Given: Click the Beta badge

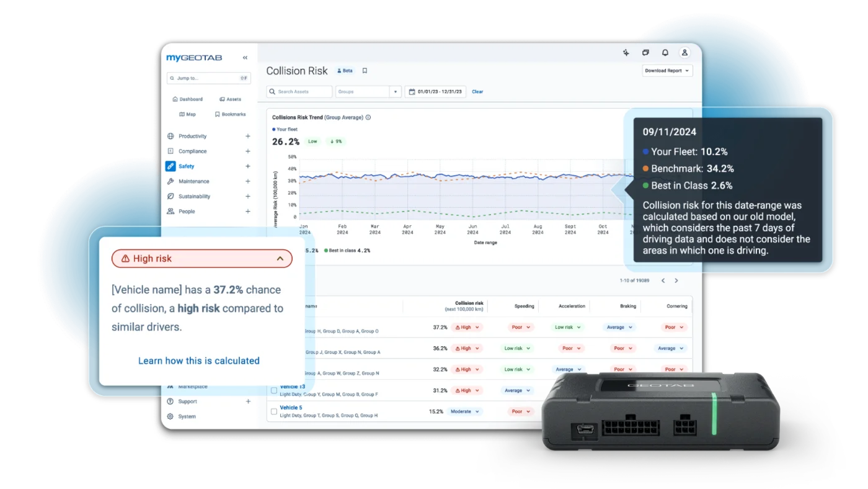Looking at the screenshot, I should 345,71.
